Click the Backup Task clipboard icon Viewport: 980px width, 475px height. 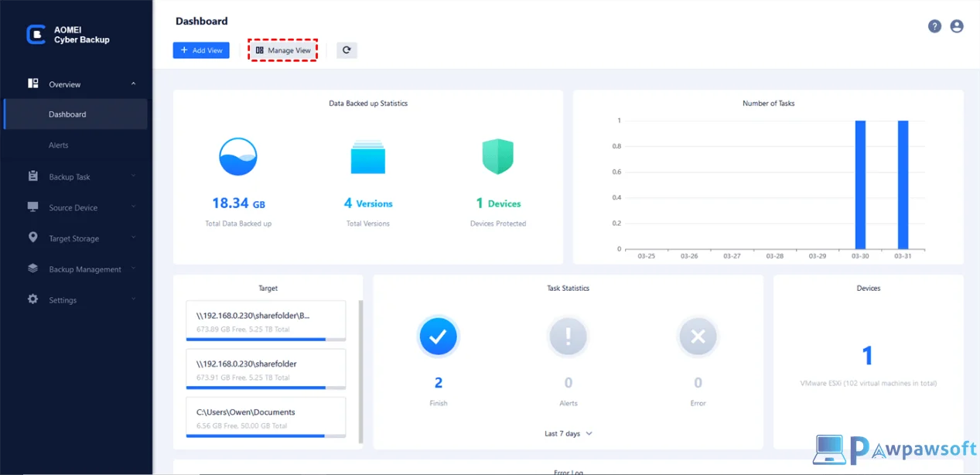pos(33,176)
